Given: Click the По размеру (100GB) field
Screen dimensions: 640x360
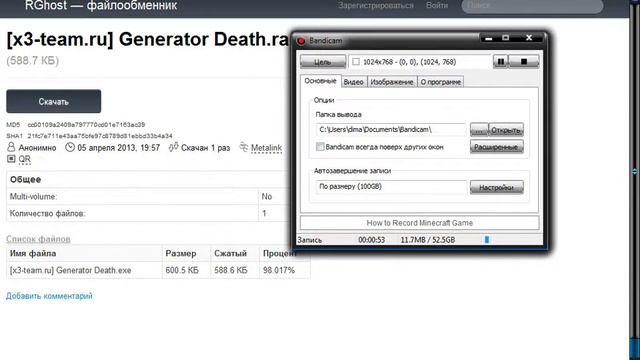Looking at the screenshot, I should point(391,187).
